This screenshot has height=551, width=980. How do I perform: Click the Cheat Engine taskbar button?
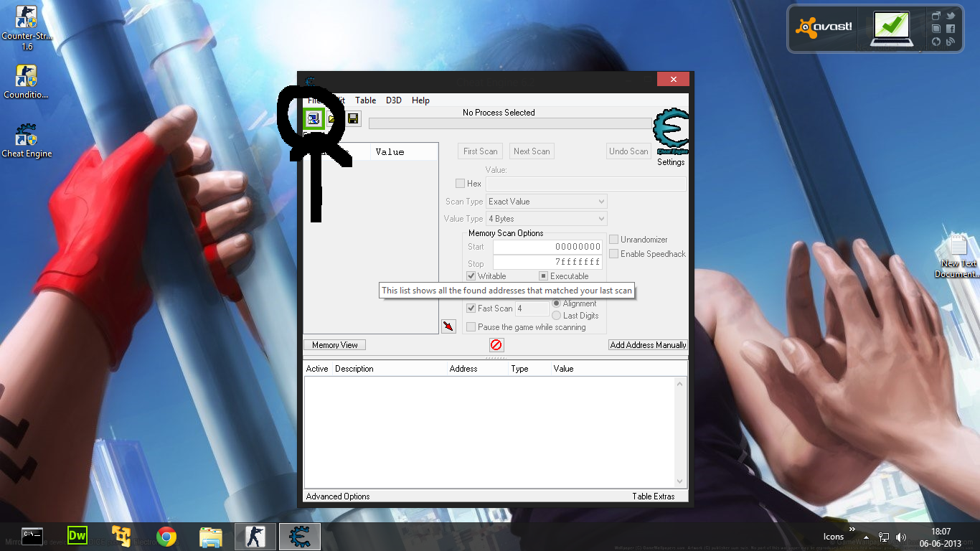[x=299, y=537]
